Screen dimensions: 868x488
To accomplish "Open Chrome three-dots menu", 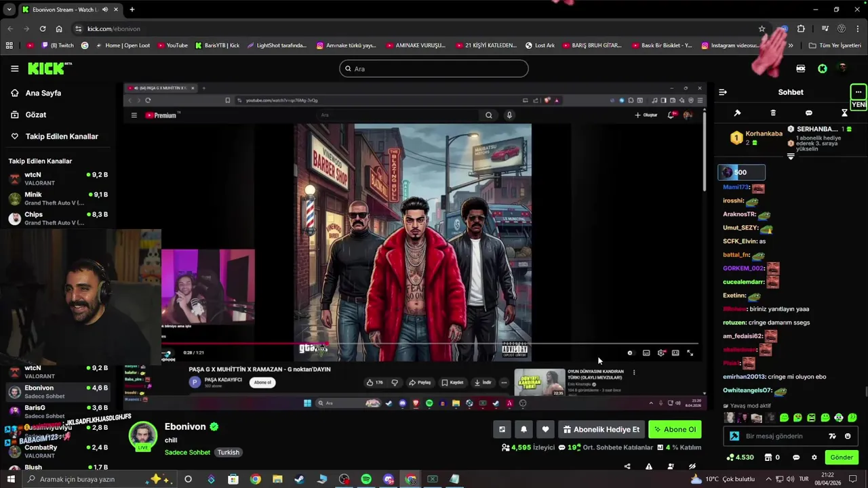I will pos(859,28).
